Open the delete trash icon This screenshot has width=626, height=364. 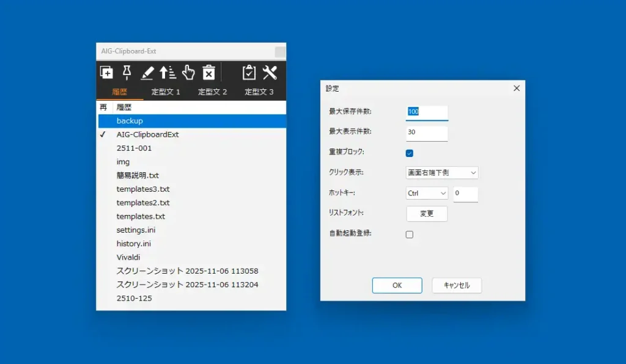click(x=210, y=73)
